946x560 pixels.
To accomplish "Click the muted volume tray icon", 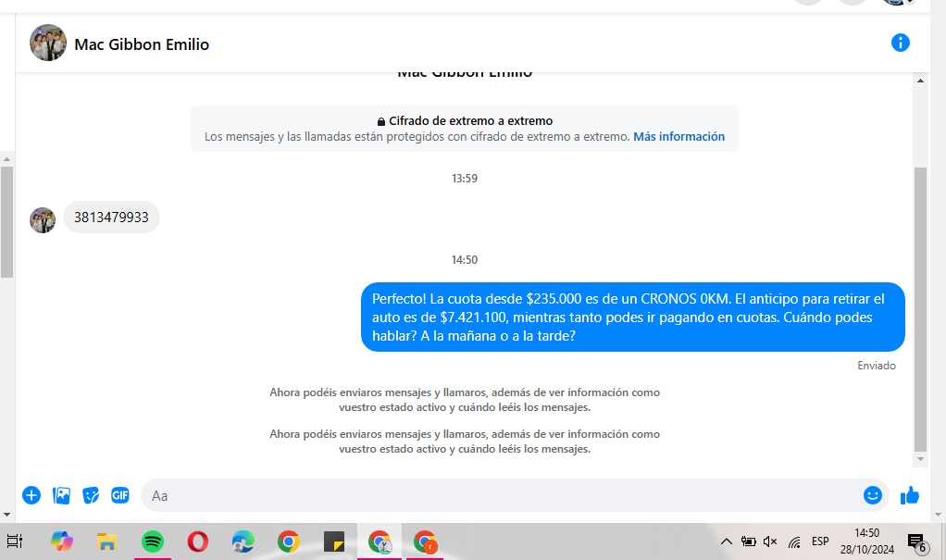I will click(770, 541).
